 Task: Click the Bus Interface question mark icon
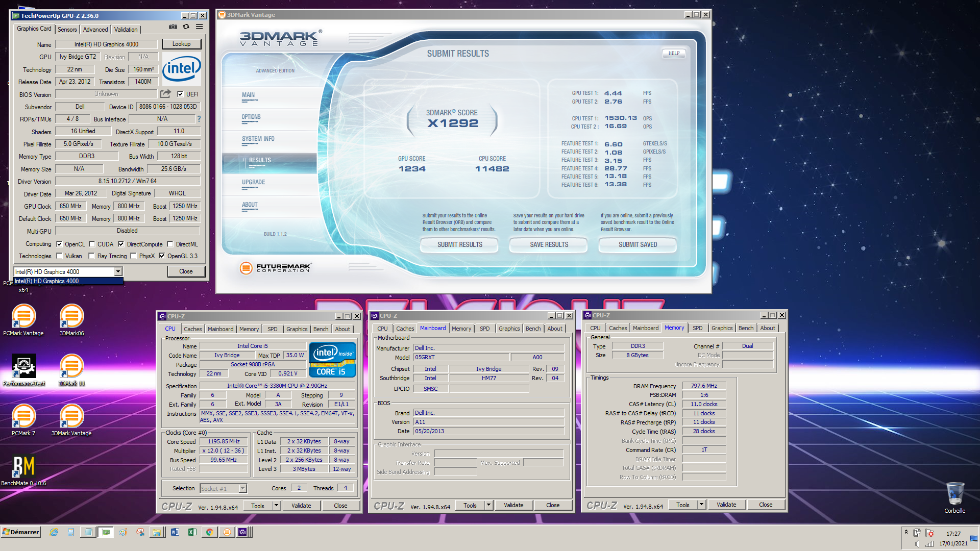[199, 119]
